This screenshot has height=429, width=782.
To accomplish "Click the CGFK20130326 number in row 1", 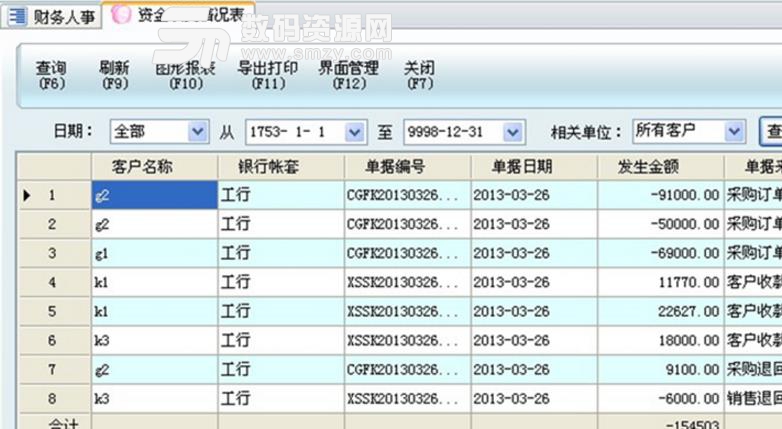I will coord(407,195).
